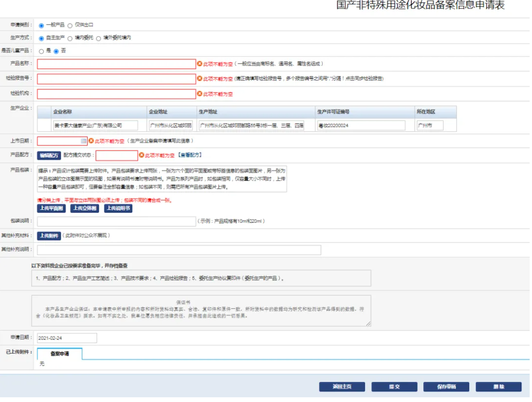Select 境外委托境内 production option

point(98,38)
